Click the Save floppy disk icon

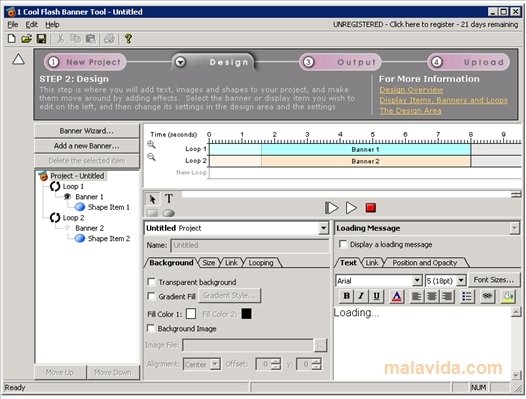click(41, 39)
